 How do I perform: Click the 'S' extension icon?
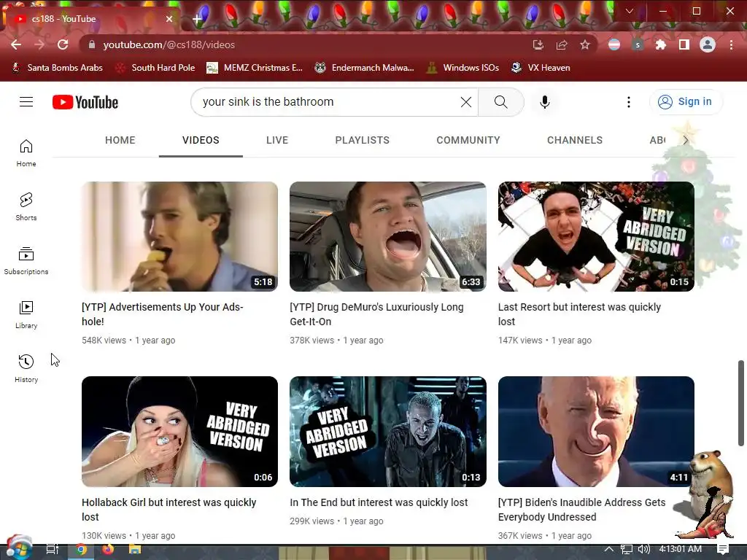[638, 44]
